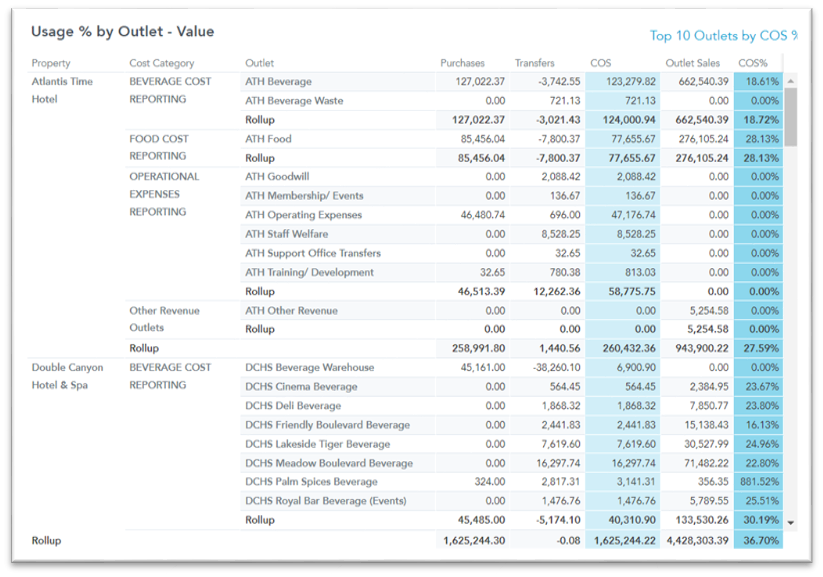Click the ATH Operating Expenses outlet
823x577 pixels.
point(303,215)
